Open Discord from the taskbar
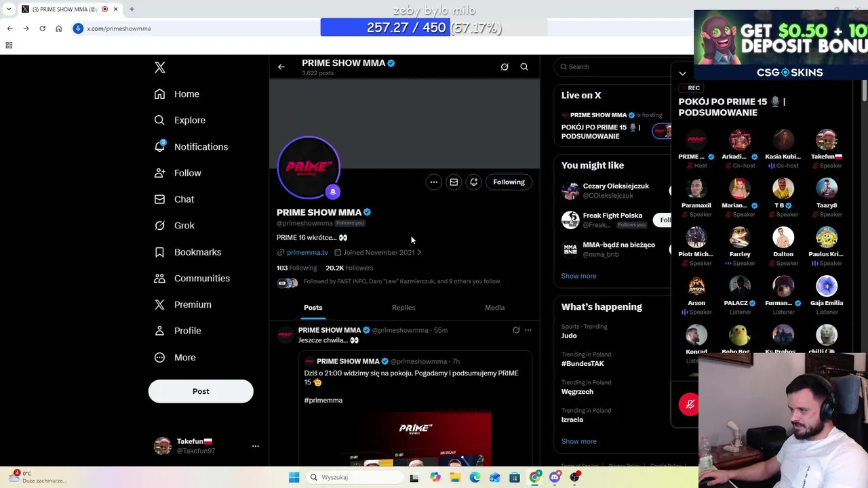The image size is (868, 488). 555,477
